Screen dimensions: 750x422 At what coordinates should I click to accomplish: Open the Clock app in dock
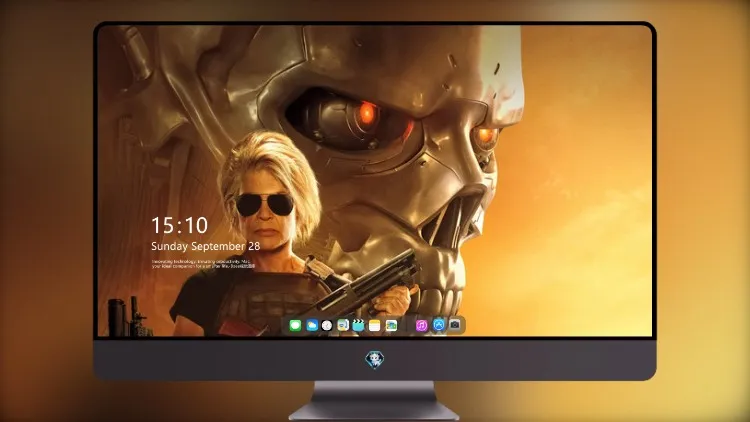(327, 325)
